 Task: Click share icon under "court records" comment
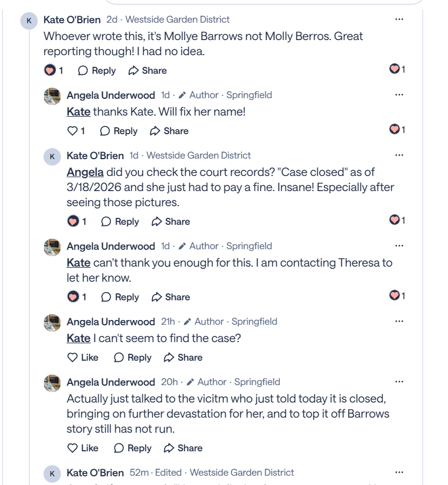point(157,222)
